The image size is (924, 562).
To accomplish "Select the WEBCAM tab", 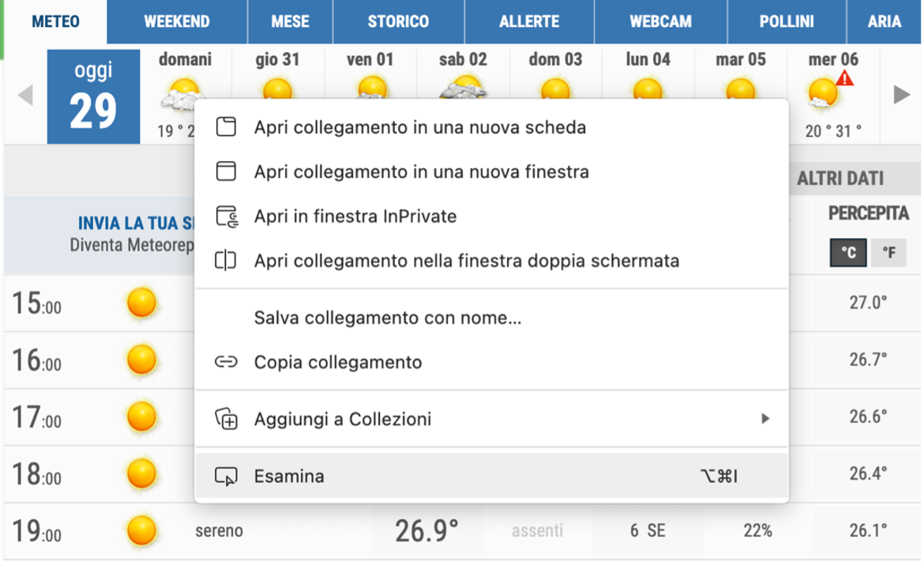I will point(660,22).
